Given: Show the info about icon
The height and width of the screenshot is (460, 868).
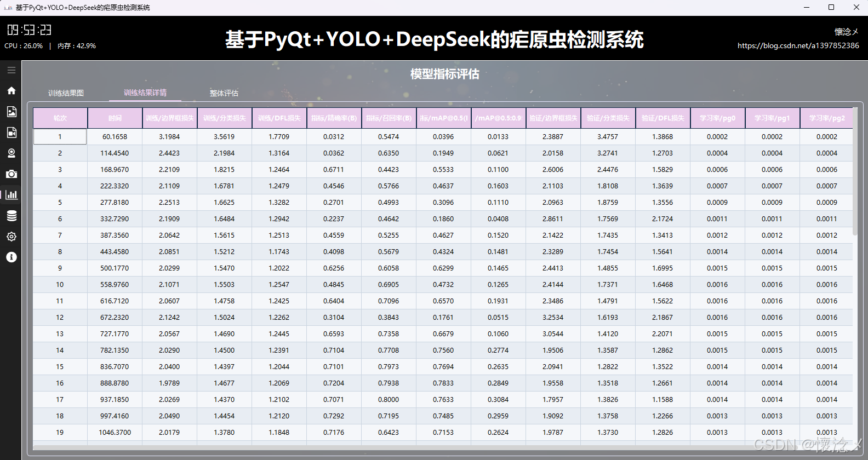Looking at the screenshot, I should point(11,257).
